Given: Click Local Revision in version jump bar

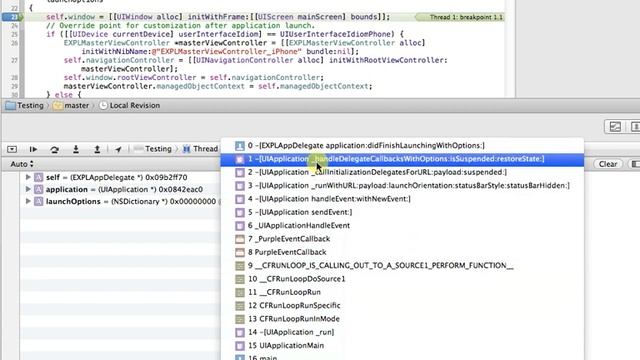Looking at the screenshot, I should [x=129, y=105].
